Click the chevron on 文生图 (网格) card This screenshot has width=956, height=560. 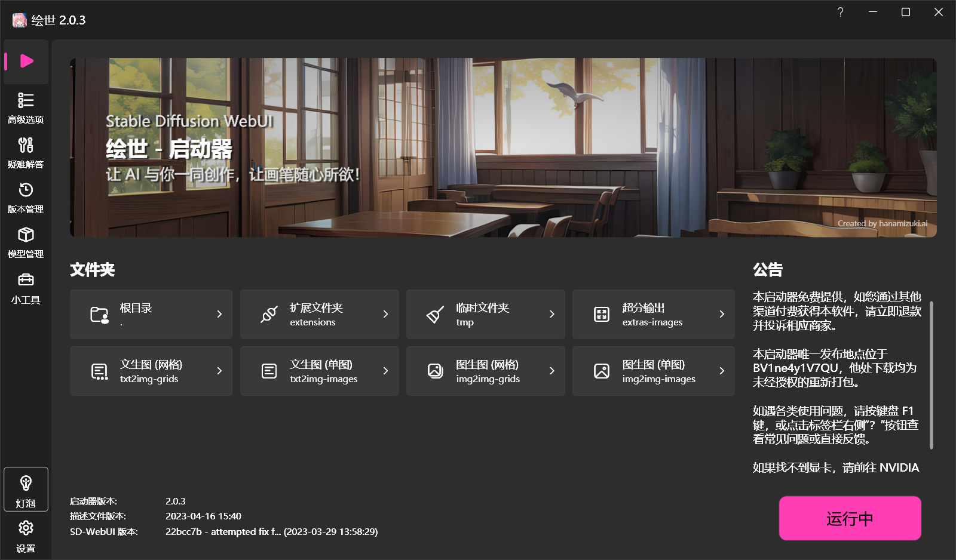pyautogui.click(x=219, y=371)
